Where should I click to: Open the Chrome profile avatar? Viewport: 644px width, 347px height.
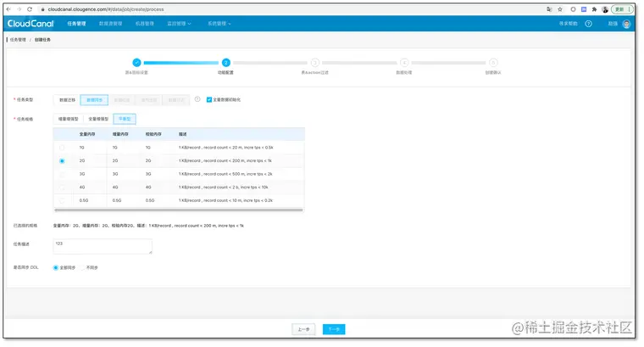(x=605, y=9)
